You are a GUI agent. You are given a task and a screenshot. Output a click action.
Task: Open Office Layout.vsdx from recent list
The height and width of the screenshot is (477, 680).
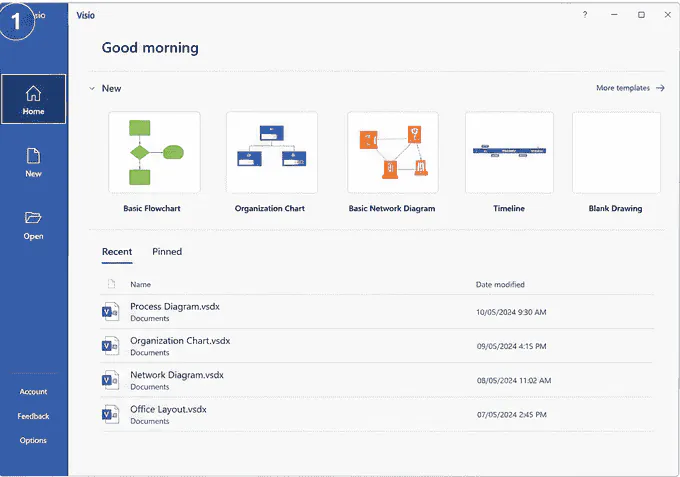tap(377, 415)
